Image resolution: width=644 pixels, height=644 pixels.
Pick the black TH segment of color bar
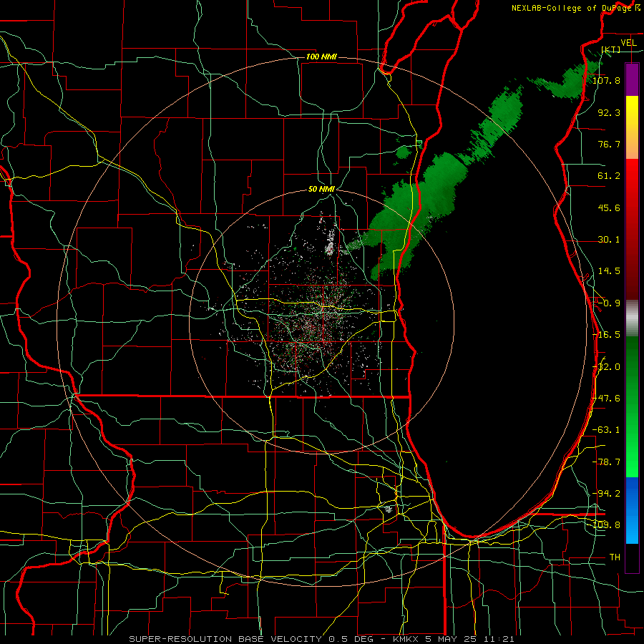pyautogui.click(x=632, y=557)
